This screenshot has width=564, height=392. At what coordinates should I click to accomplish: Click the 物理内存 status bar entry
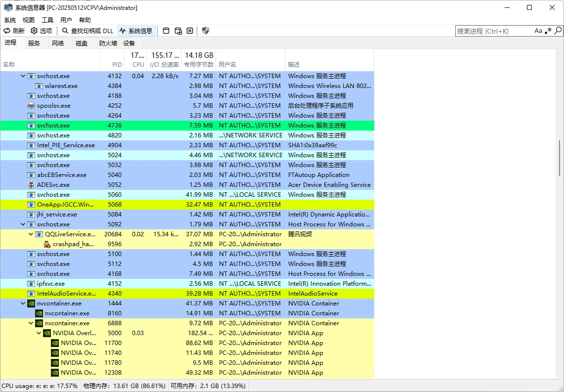(125, 386)
